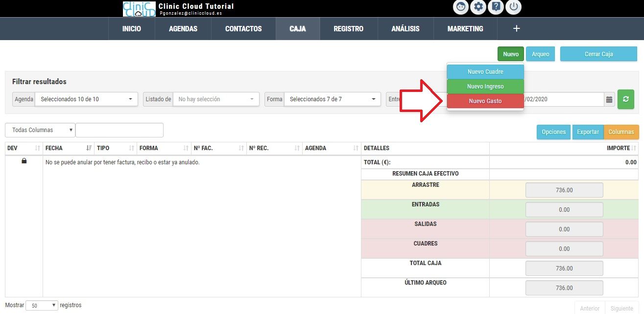Expand the Agenda filter dropdown
The image size is (644, 314).
click(85, 99)
